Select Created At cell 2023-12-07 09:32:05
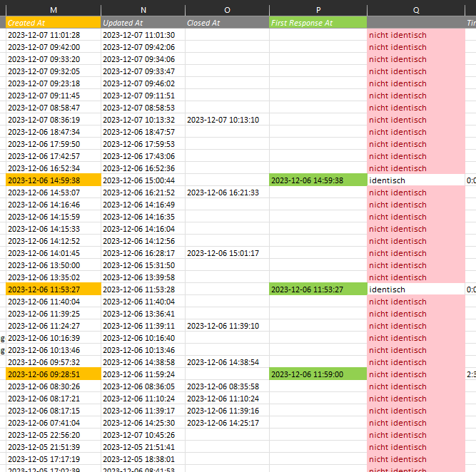Image resolution: width=476 pixels, height=472 pixels. click(x=54, y=71)
